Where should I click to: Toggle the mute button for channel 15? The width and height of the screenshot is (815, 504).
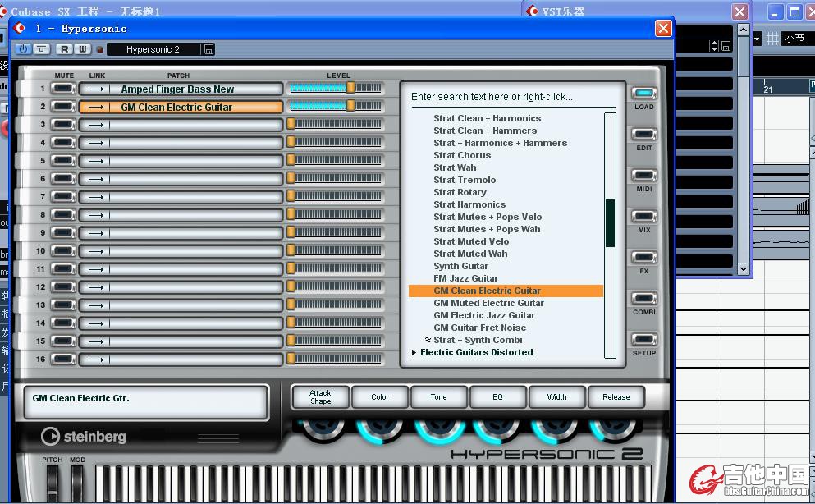coord(63,341)
